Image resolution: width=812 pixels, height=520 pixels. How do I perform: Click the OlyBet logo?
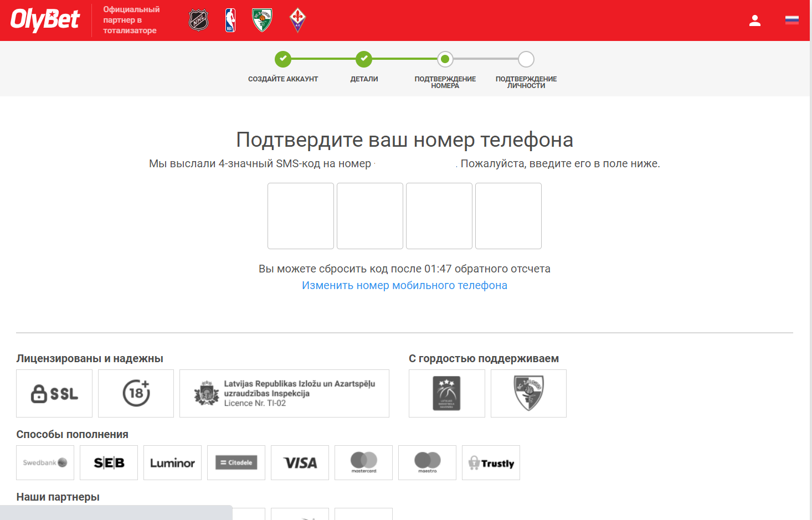[45, 20]
